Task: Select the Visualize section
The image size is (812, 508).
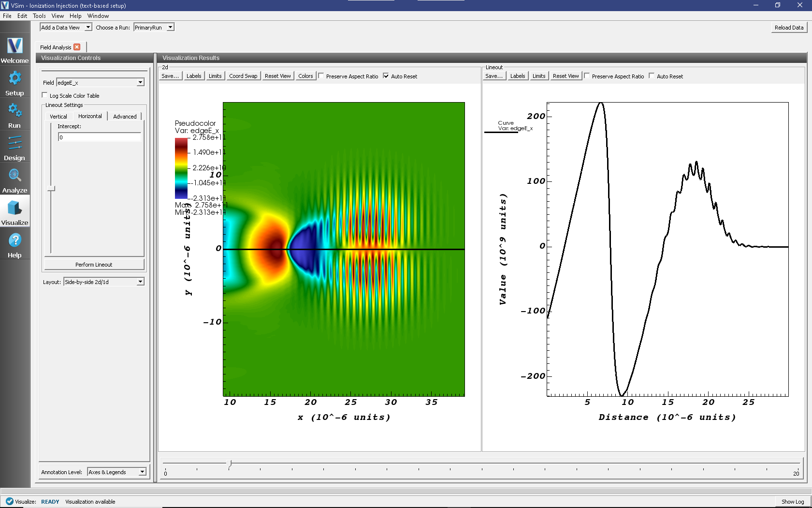Action: [x=14, y=212]
